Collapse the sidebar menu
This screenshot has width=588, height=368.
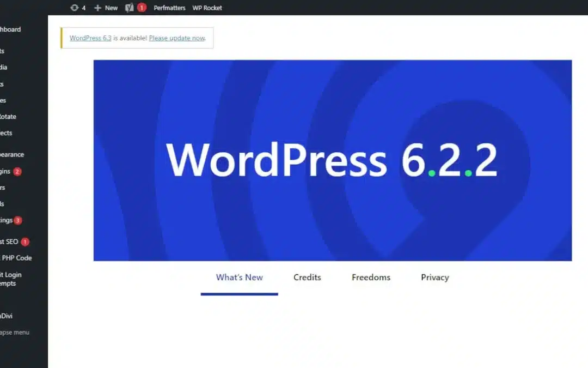pyautogui.click(x=15, y=333)
